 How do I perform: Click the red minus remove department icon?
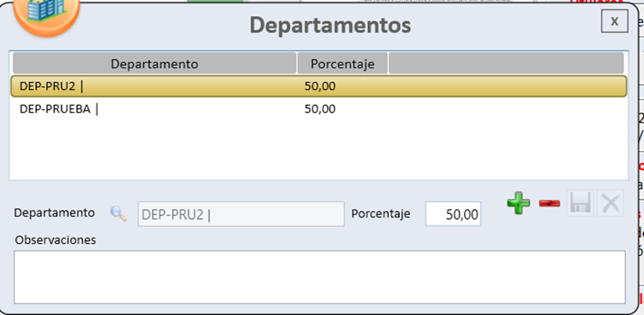[550, 204]
